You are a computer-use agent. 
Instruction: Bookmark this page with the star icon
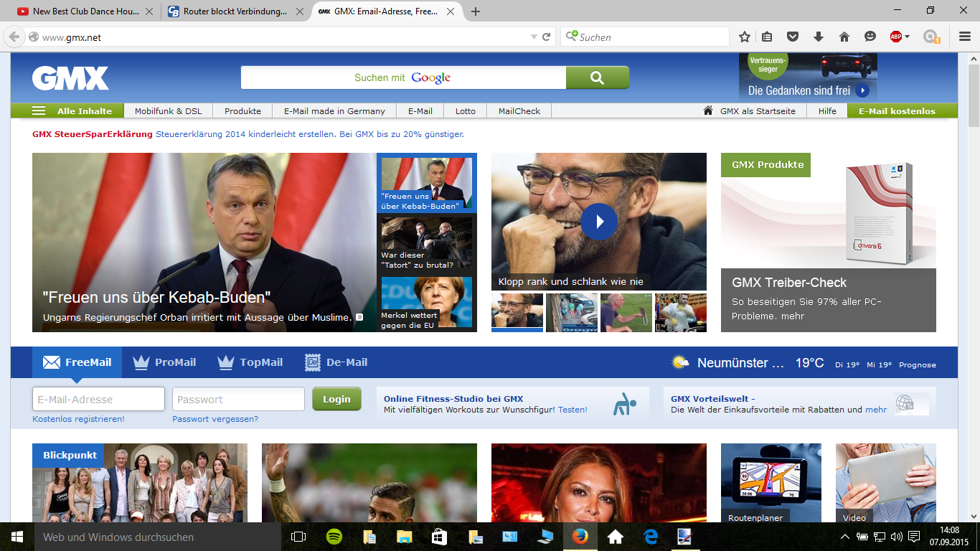coord(745,37)
